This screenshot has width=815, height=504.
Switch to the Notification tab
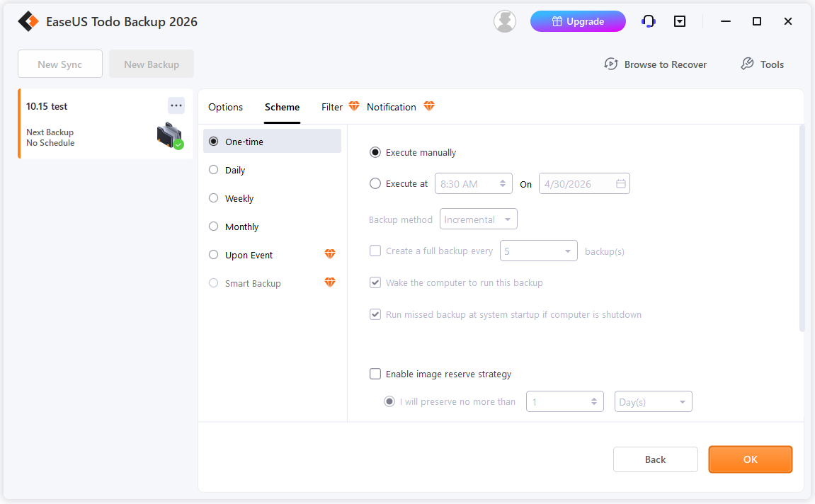click(392, 107)
